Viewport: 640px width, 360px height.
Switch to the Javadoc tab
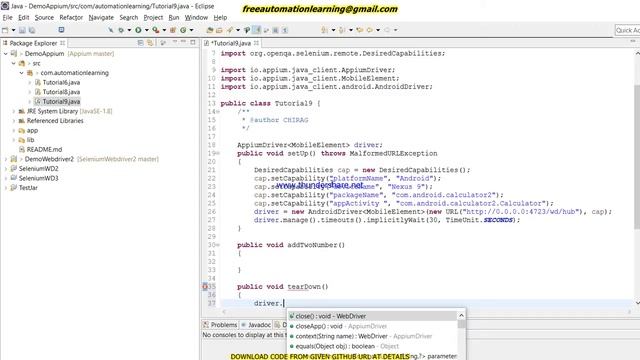click(256, 325)
